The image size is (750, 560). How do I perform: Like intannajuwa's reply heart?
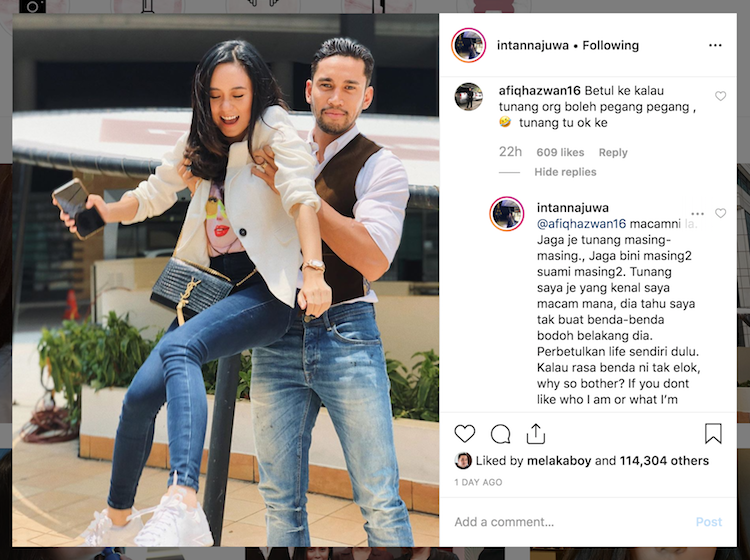pyautogui.click(x=720, y=213)
